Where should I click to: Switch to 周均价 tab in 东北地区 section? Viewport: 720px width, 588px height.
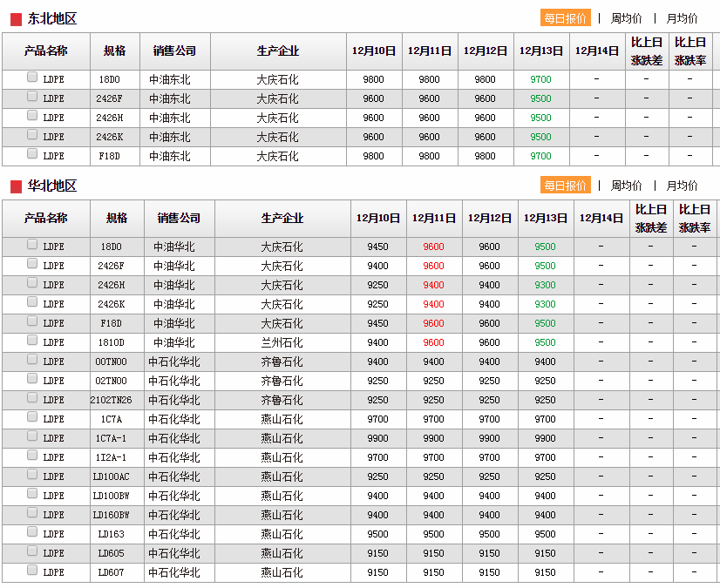pyautogui.click(x=626, y=18)
